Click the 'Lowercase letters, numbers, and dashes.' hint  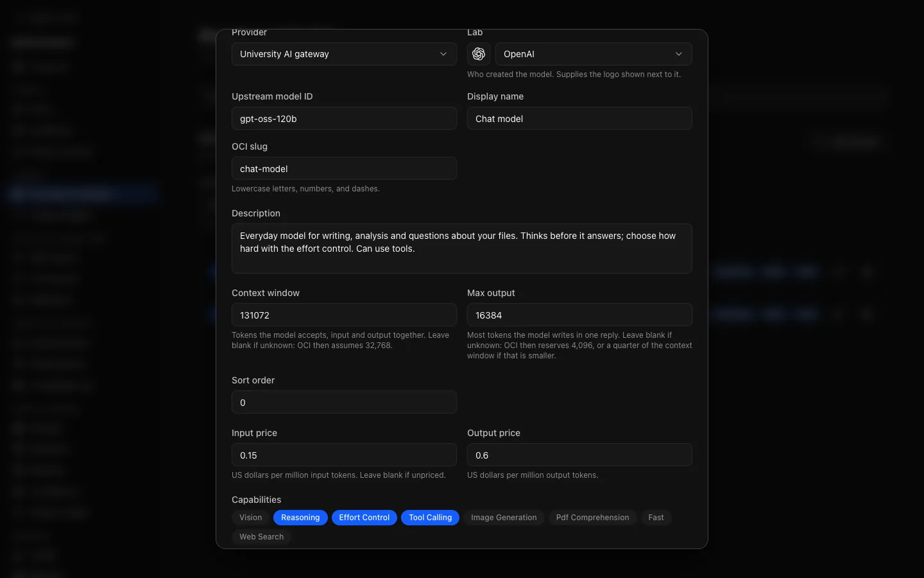(305, 189)
